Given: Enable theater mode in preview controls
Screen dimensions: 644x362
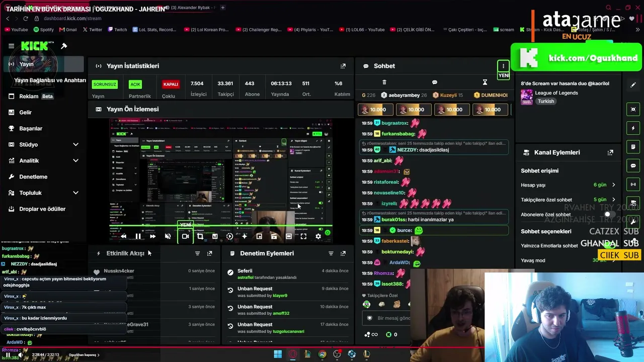Looking at the screenshot, I should pyautogui.click(x=289, y=236).
